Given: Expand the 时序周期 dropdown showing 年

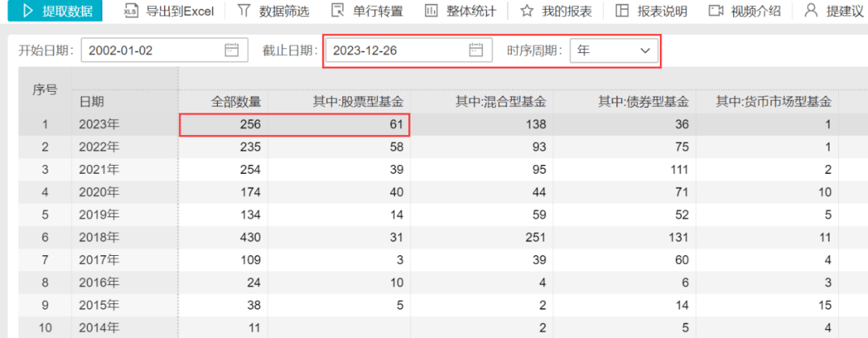Looking at the screenshot, I should [x=614, y=51].
